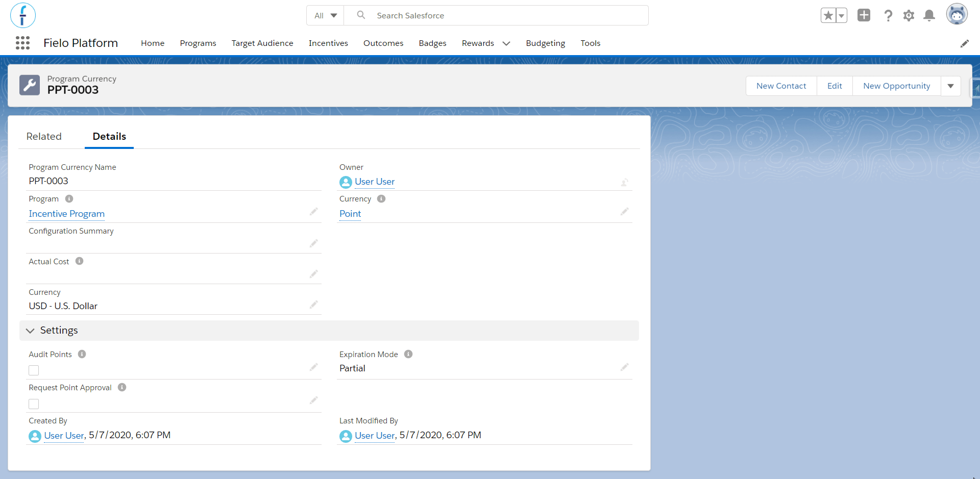The width and height of the screenshot is (980, 479).
Task: Open the All search scope dropdown
Action: tap(325, 15)
